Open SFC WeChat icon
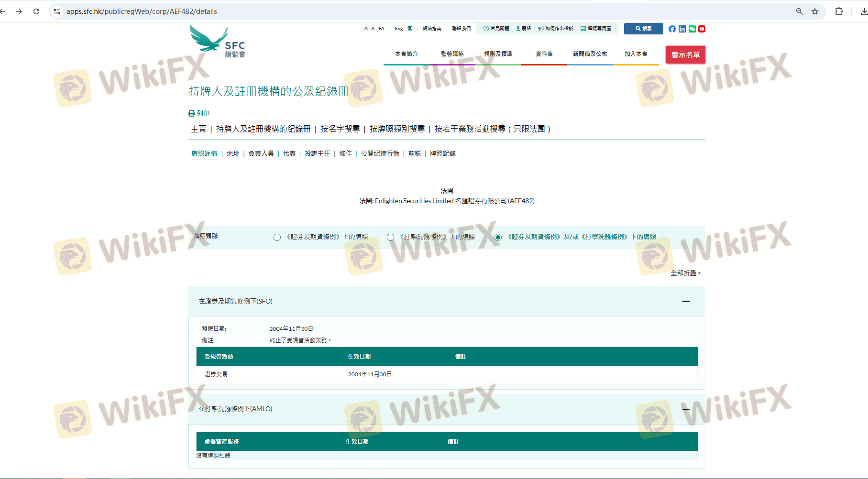This screenshot has width=868, height=479. click(692, 29)
